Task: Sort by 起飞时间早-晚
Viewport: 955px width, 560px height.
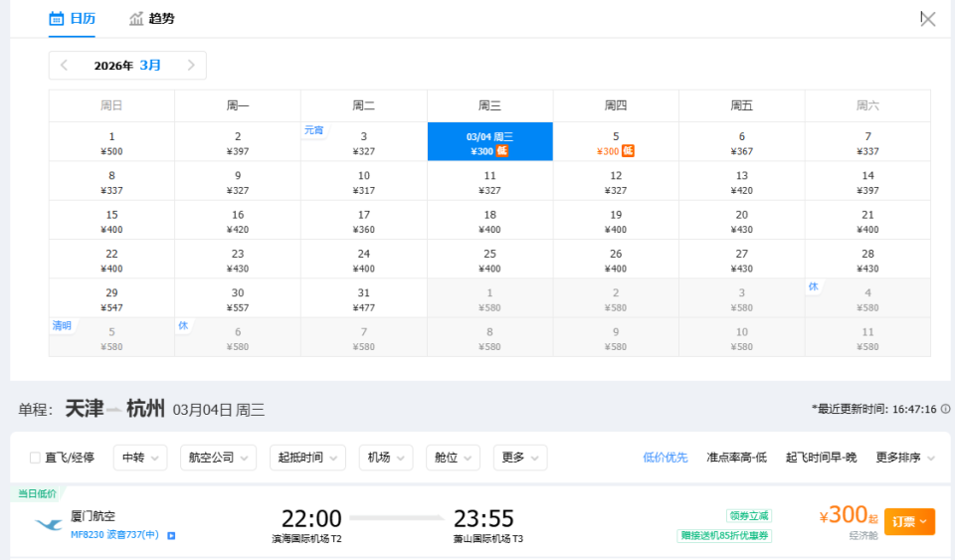Action: click(x=821, y=458)
